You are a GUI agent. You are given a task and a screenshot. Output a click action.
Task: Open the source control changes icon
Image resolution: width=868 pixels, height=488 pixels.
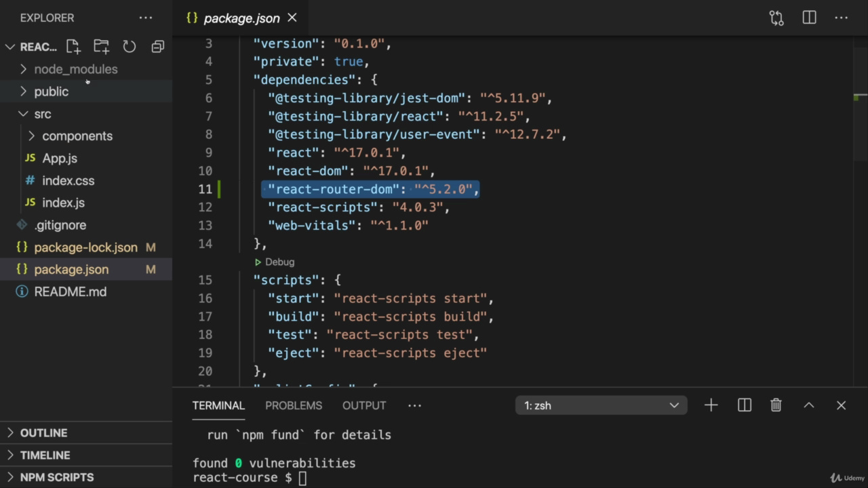(776, 18)
